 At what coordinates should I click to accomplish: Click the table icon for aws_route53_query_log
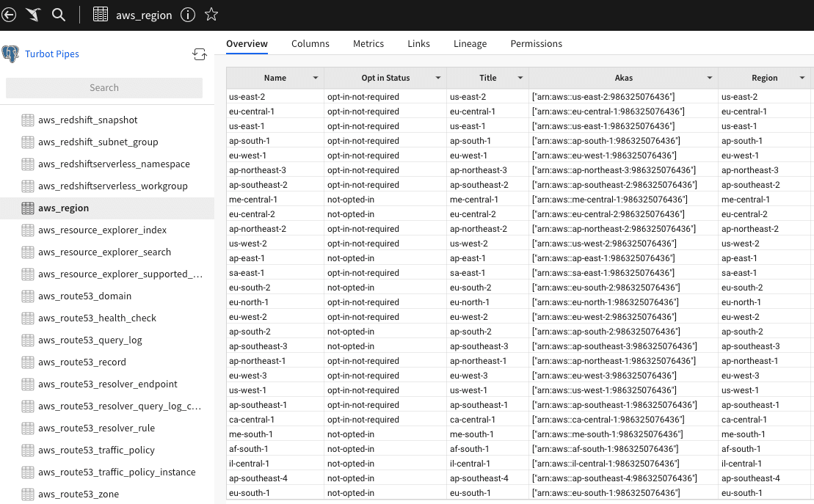coord(27,340)
